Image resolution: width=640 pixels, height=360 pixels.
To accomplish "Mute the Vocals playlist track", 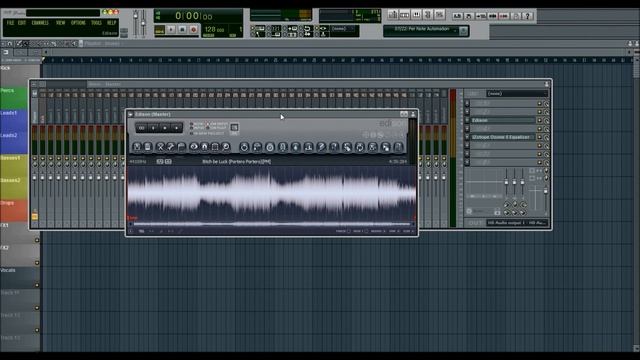I will (x=37, y=285).
